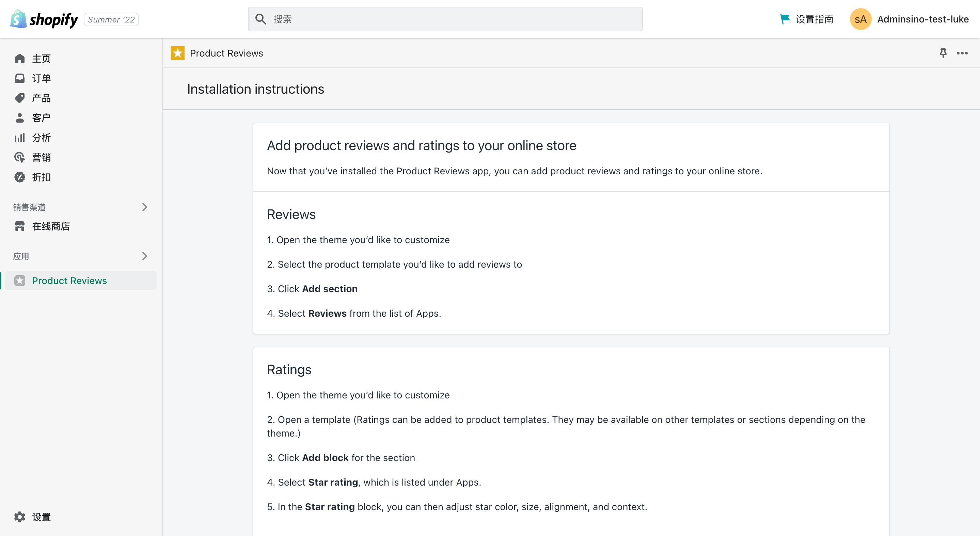The image size is (980, 536).
Task: Expand the 销售渠道 sales channels chevron
Action: click(145, 207)
